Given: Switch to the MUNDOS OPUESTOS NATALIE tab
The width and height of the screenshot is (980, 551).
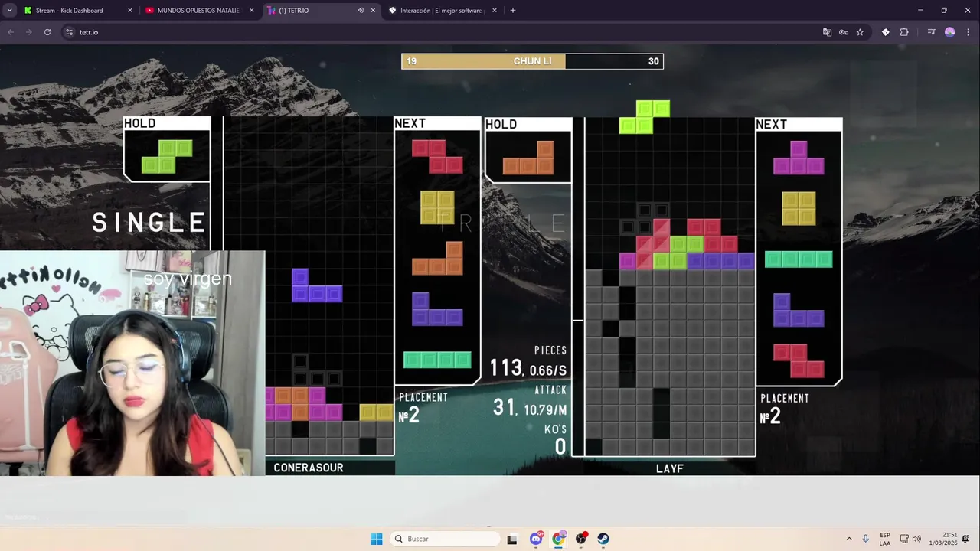Looking at the screenshot, I should click(198, 11).
